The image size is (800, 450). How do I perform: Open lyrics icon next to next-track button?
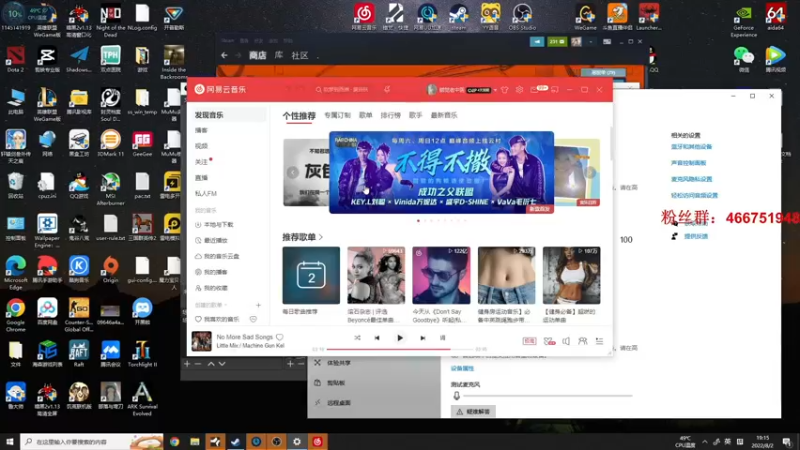click(x=442, y=338)
